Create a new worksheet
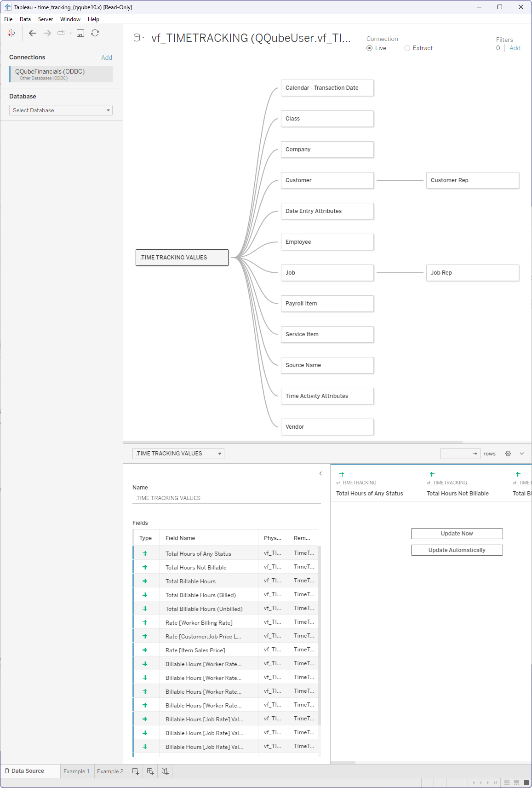Viewport: 532px width, 788px height. [136, 771]
